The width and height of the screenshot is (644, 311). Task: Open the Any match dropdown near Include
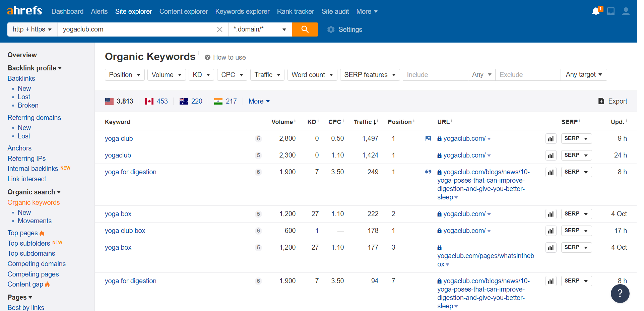[481, 75]
